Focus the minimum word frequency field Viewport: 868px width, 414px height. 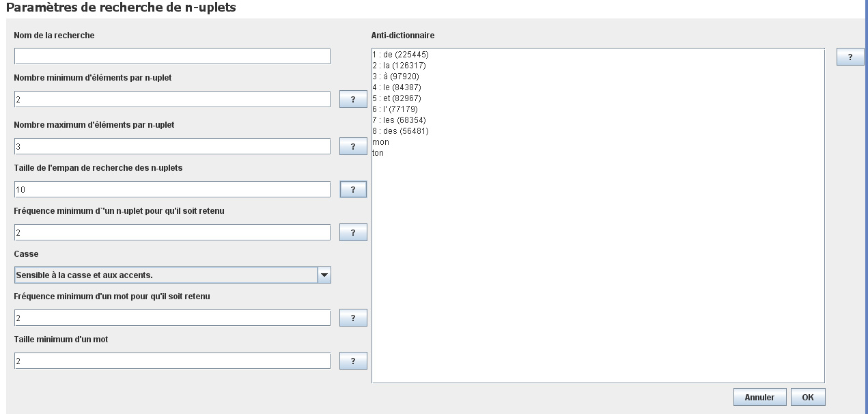172,318
